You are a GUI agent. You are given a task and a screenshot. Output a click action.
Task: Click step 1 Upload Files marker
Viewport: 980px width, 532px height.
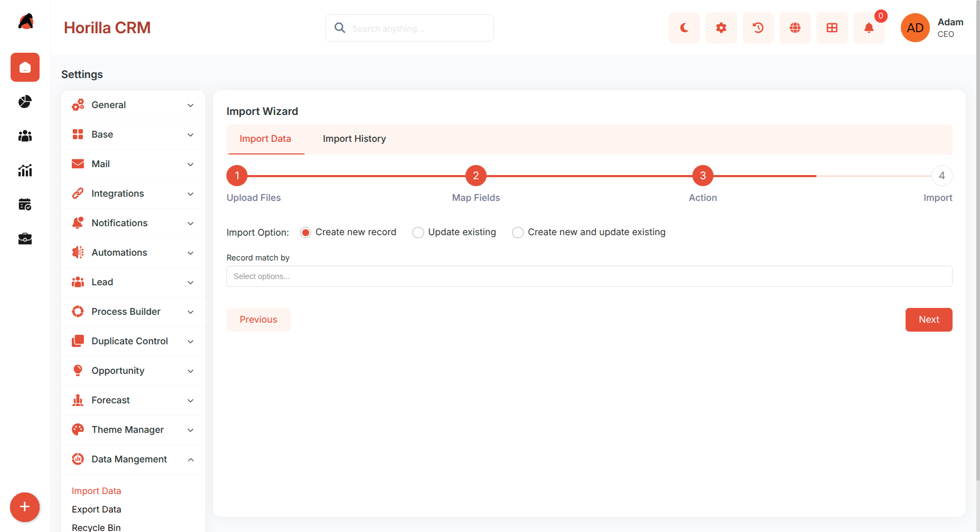[x=237, y=176]
